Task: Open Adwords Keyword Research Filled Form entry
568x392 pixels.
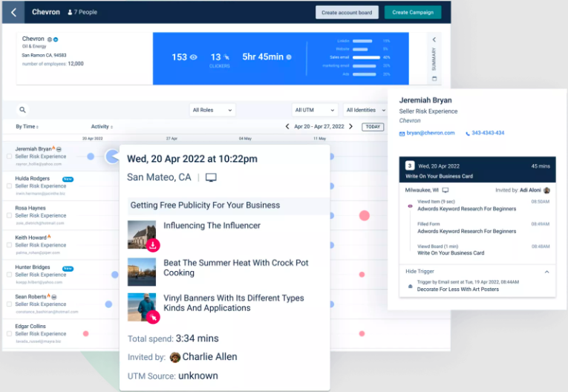Action: (x=466, y=231)
